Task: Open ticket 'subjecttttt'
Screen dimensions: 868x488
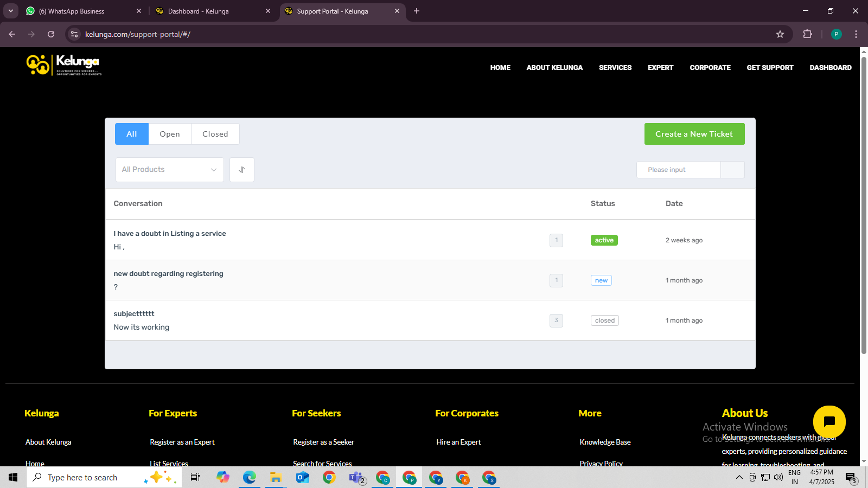Action: coord(134,314)
